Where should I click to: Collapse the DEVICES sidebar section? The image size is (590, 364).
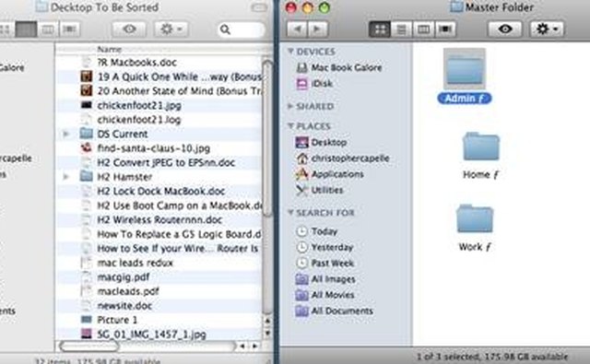pyautogui.click(x=290, y=51)
